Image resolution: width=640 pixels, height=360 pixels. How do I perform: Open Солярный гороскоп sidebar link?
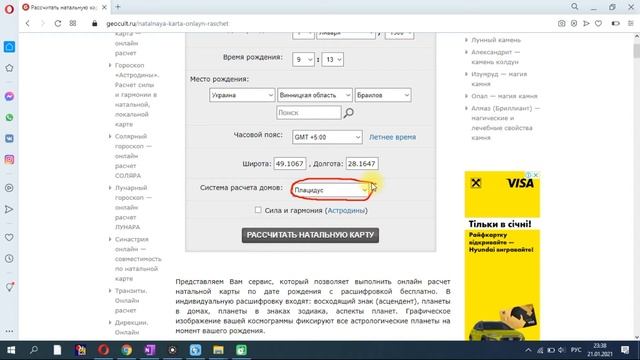coord(133,156)
